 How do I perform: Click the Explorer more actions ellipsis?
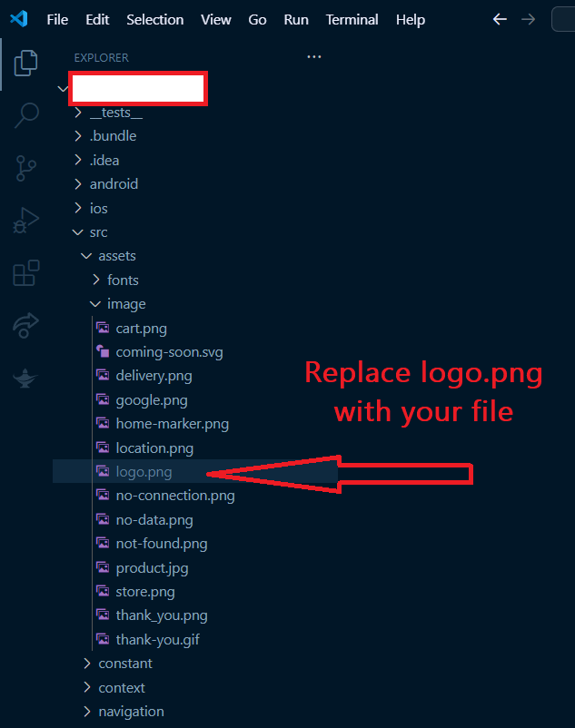(x=314, y=57)
